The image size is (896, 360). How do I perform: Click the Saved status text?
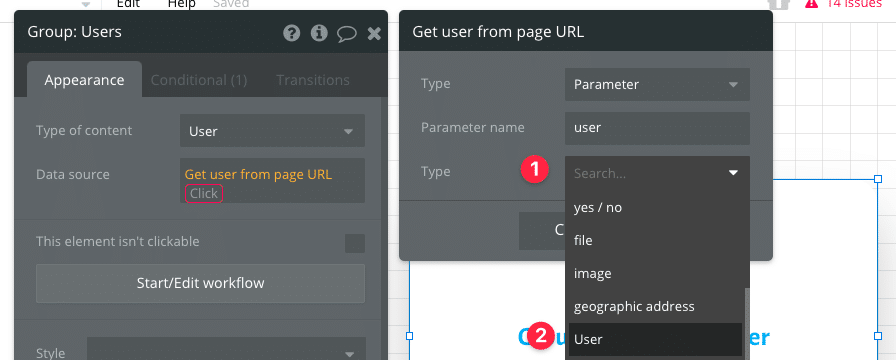[231, 4]
